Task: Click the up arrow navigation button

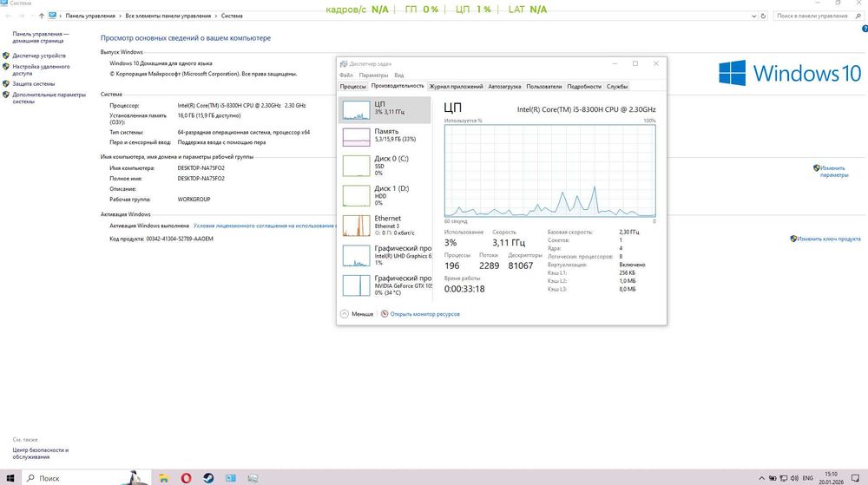Action: [x=42, y=16]
